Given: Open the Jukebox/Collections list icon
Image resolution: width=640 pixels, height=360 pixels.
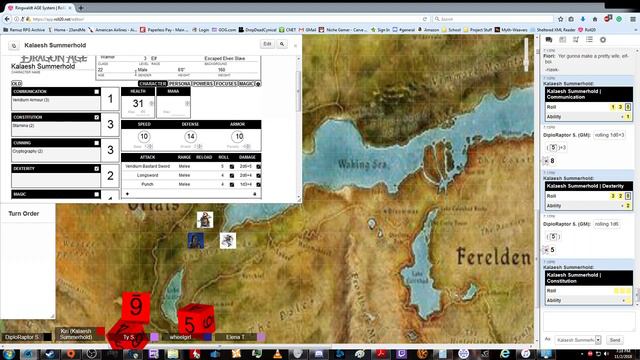Looking at the screenshot, I should coord(589,40).
